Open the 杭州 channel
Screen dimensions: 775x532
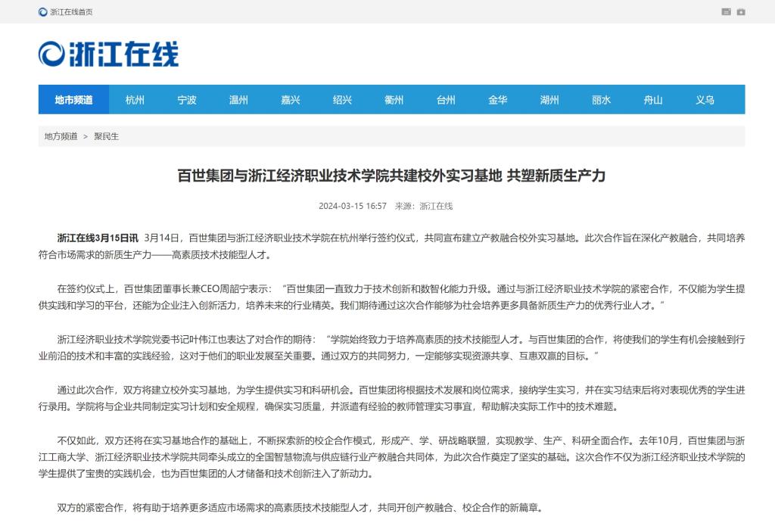135,100
